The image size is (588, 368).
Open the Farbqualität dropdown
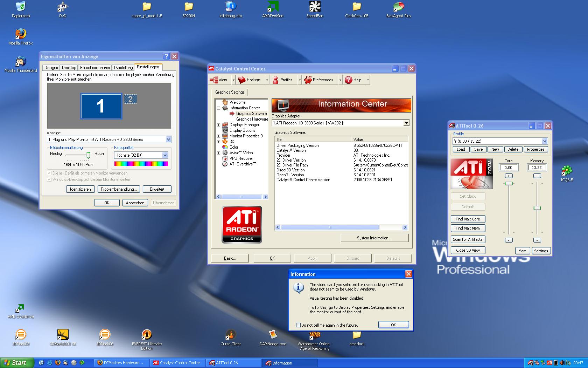pos(165,155)
